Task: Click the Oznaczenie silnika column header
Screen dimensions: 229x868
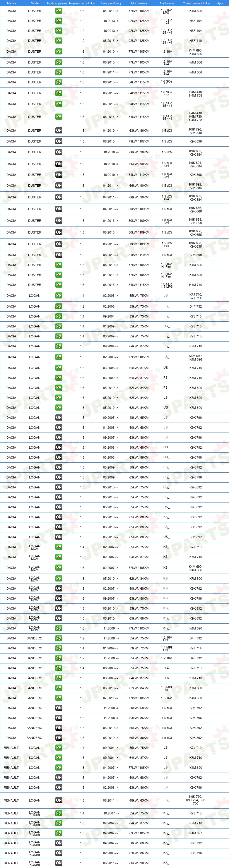Action: tap(196, 3)
